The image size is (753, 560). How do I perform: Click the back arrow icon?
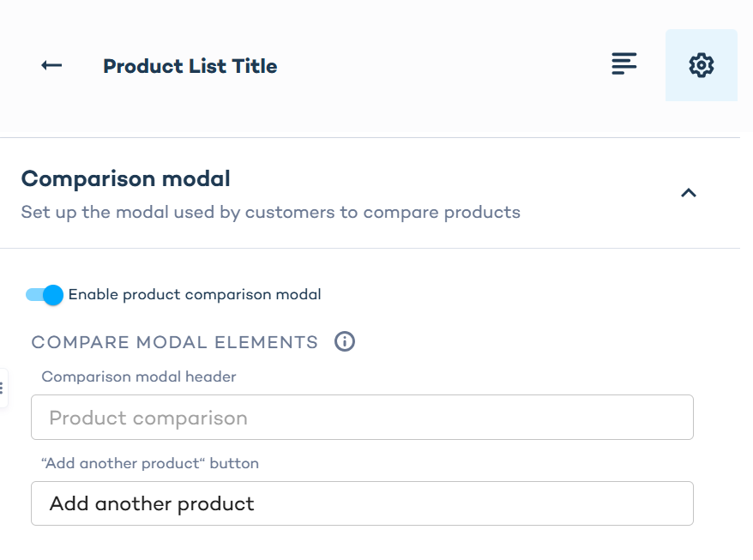pos(51,65)
